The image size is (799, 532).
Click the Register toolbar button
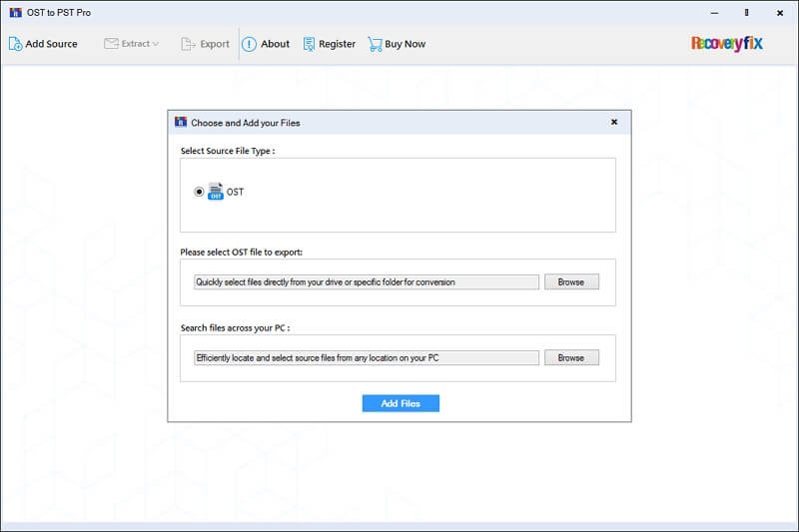330,44
